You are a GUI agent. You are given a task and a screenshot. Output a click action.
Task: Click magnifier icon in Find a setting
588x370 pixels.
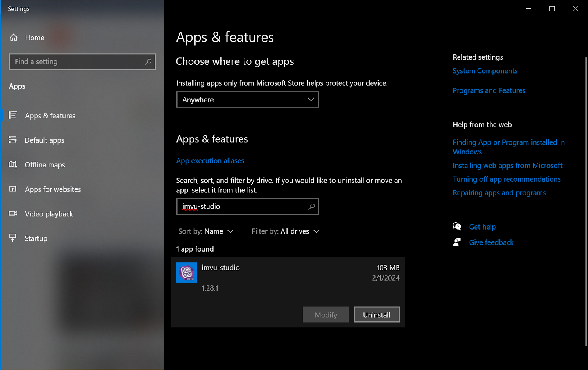(x=148, y=62)
